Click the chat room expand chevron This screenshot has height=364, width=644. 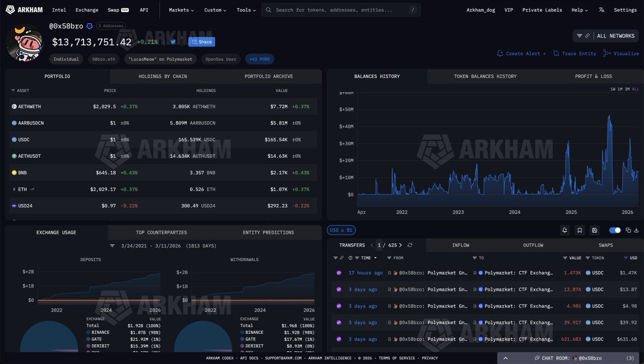[505, 358]
